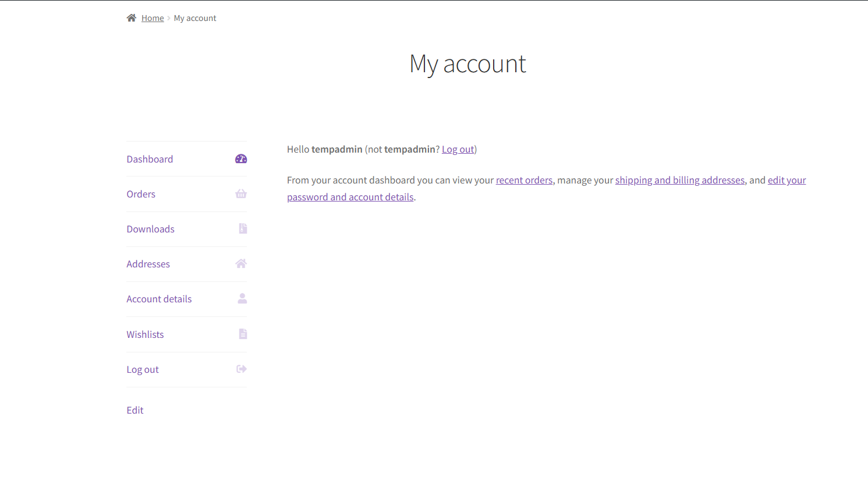This screenshot has width=868, height=480.
Task: Click the Dashboard speedometer icon
Action: pos(241,159)
